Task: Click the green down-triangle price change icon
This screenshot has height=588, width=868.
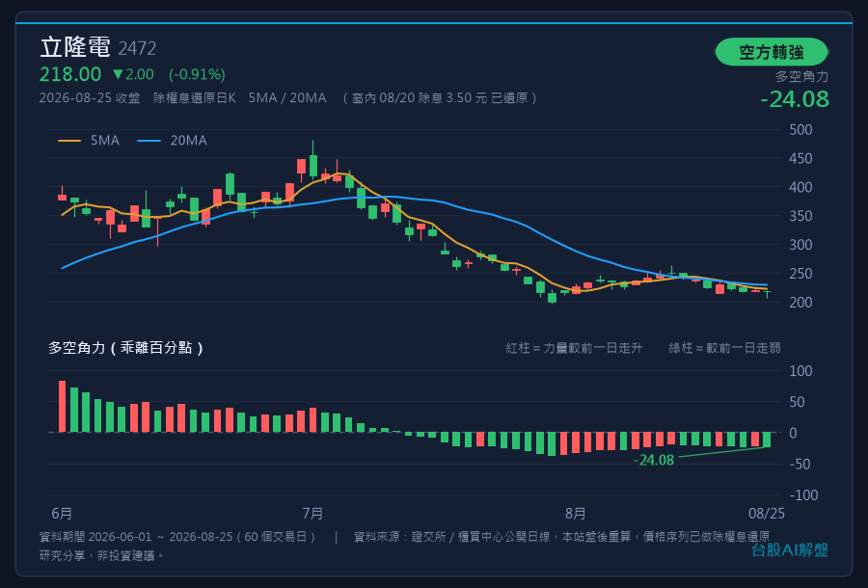Action: point(118,74)
